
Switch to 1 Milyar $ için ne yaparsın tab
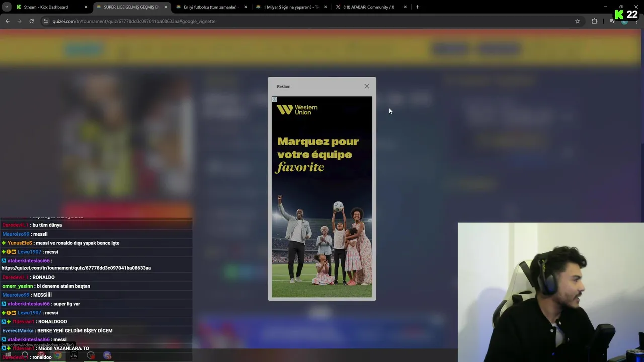tap(291, 7)
